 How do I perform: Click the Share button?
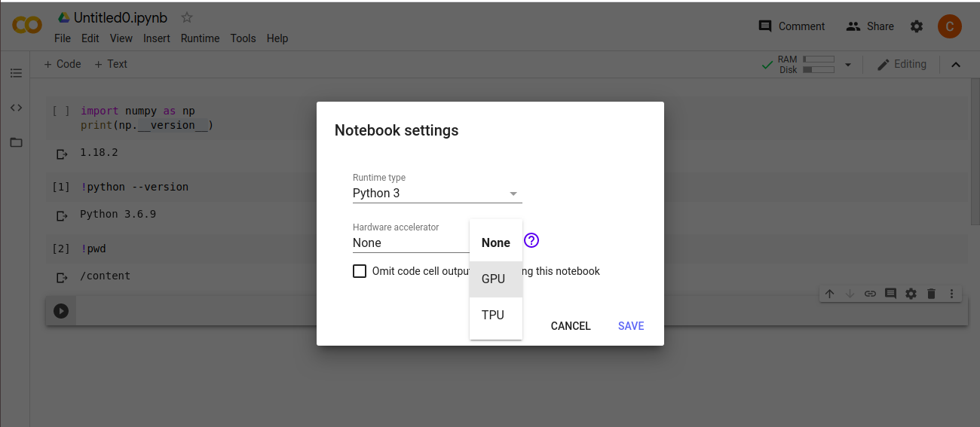(x=870, y=26)
